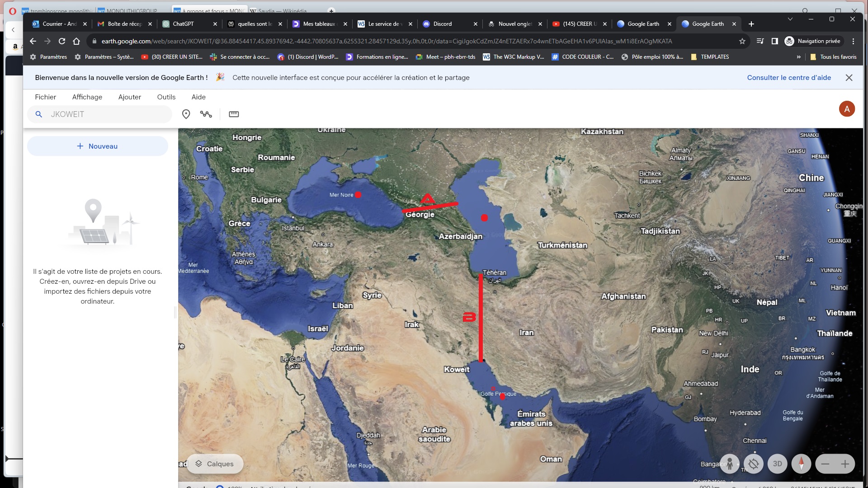Viewport: 868px width, 488px height.
Task: Open Paramètres bookmark
Action: (x=48, y=57)
